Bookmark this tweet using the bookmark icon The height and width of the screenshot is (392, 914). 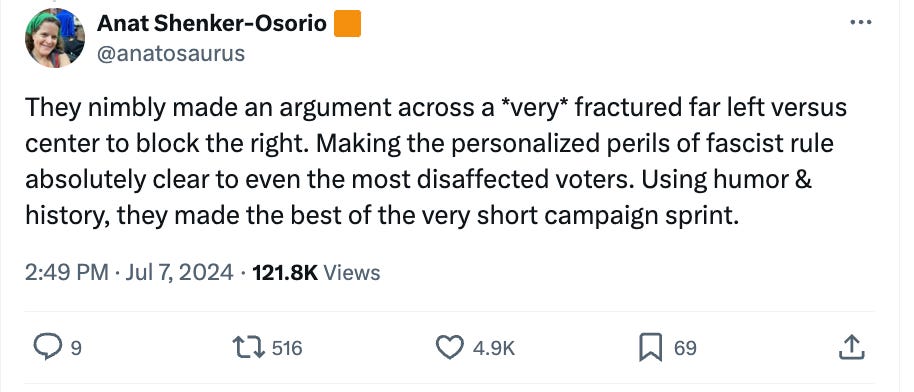pyautogui.click(x=651, y=348)
